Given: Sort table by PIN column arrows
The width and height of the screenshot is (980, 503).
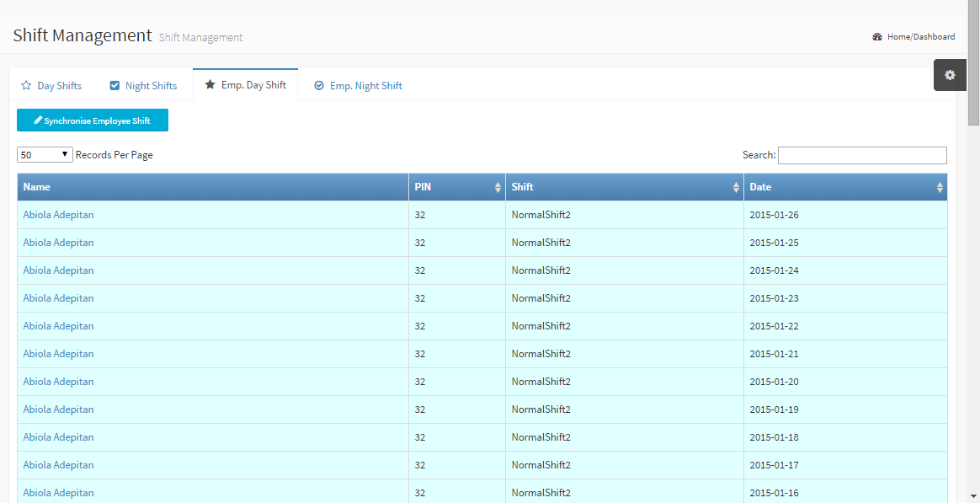Looking at the screenshot, I should point(498,188).
